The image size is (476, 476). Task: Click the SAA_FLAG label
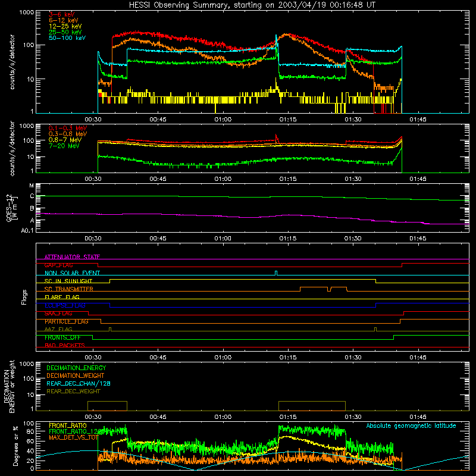pyautogui.click(x=58, y=314)
